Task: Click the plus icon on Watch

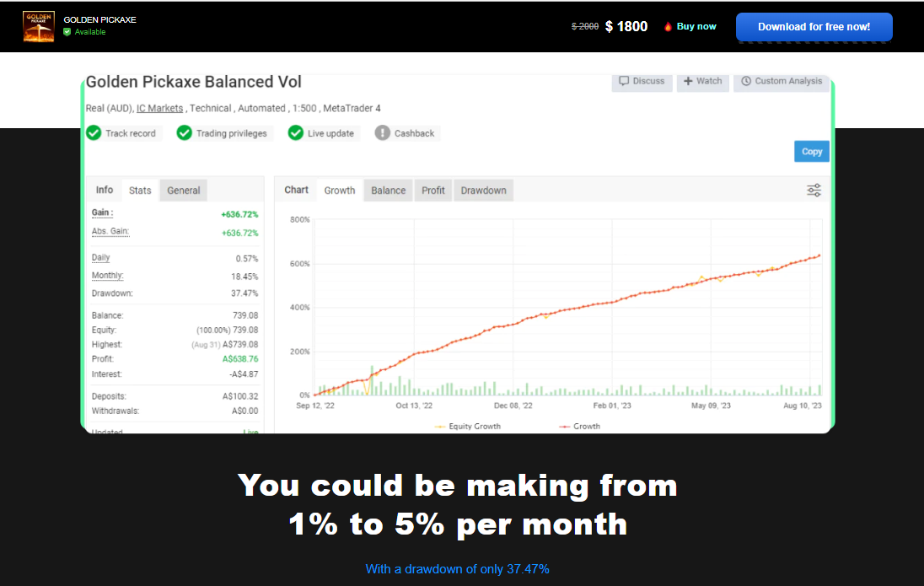Action: click(688, 81)
